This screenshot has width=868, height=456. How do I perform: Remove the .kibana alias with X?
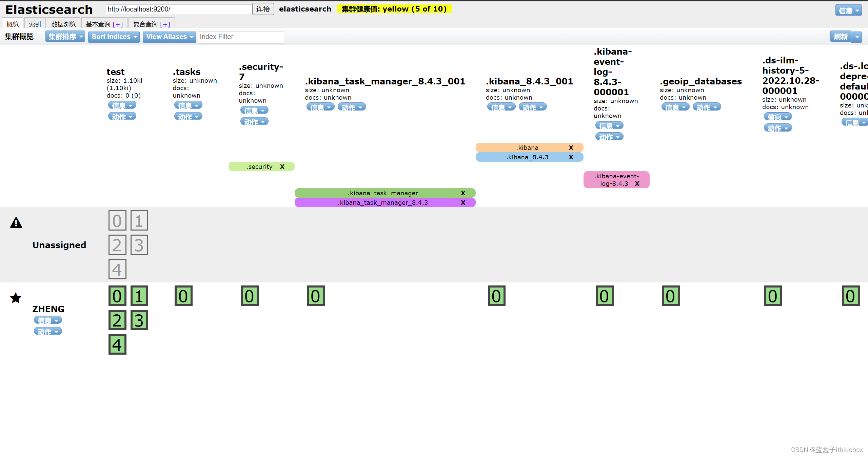(571, 147)
